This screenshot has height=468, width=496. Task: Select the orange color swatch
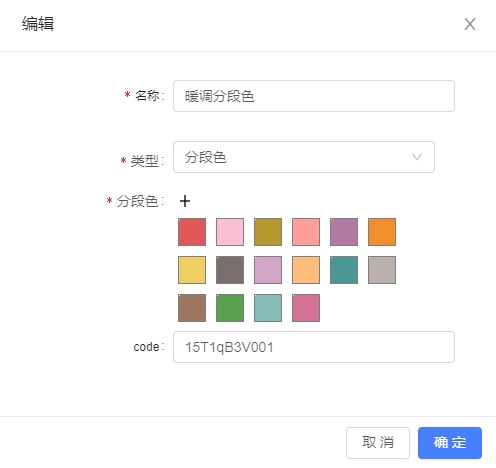tap(382, 232)
